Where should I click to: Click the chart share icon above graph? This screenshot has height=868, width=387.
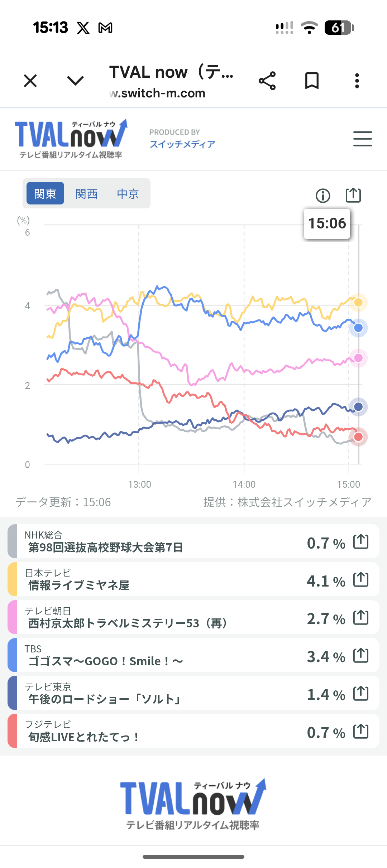353,195
